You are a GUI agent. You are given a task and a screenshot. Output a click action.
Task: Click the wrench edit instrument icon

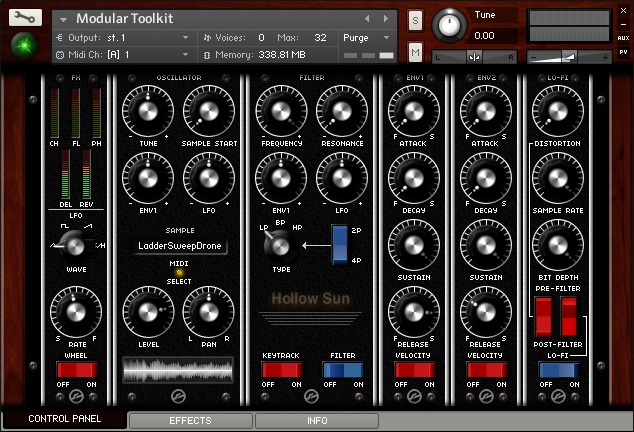(x=25, y=18)
